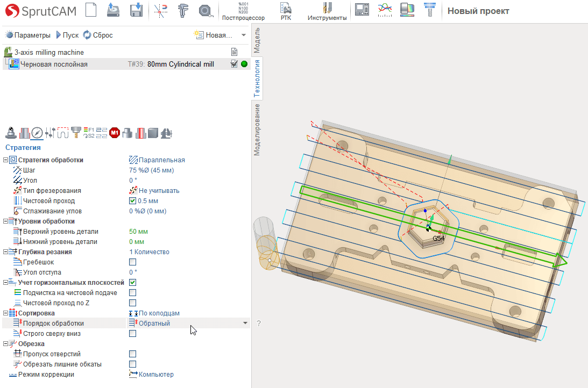Click the Параметры button

coord(28,35)
